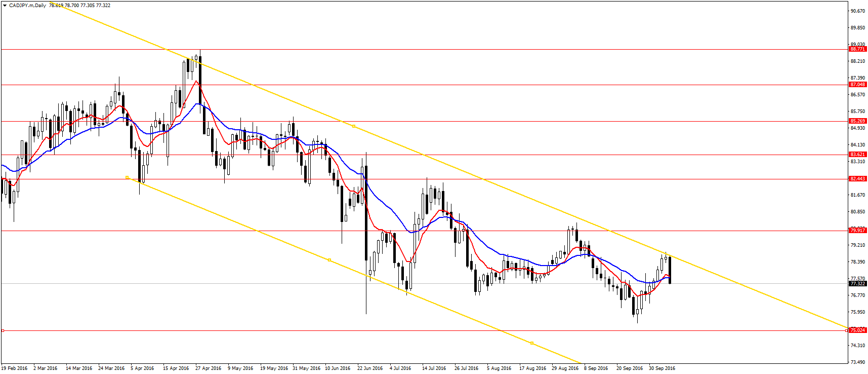Click the 10 Jun 2016 date label
868x374 pixels.
point(338,368)
